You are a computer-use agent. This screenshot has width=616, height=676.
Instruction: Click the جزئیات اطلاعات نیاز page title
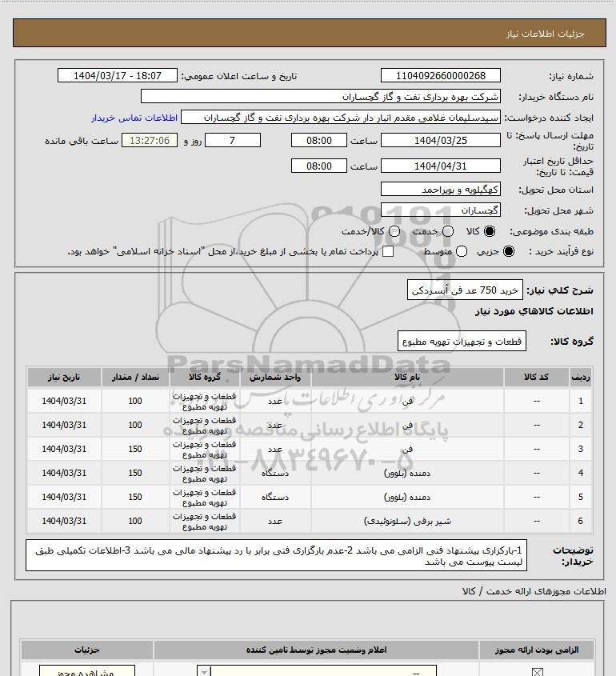coord(546,34)
